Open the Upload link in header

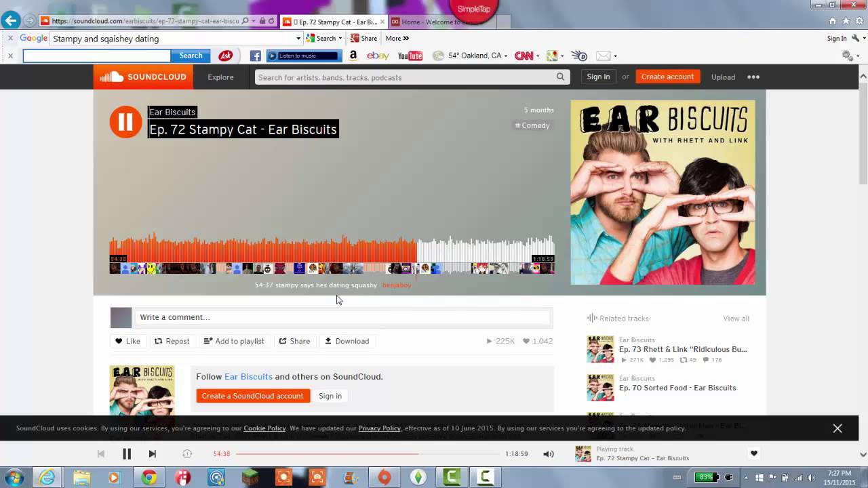tap(723, 77)
